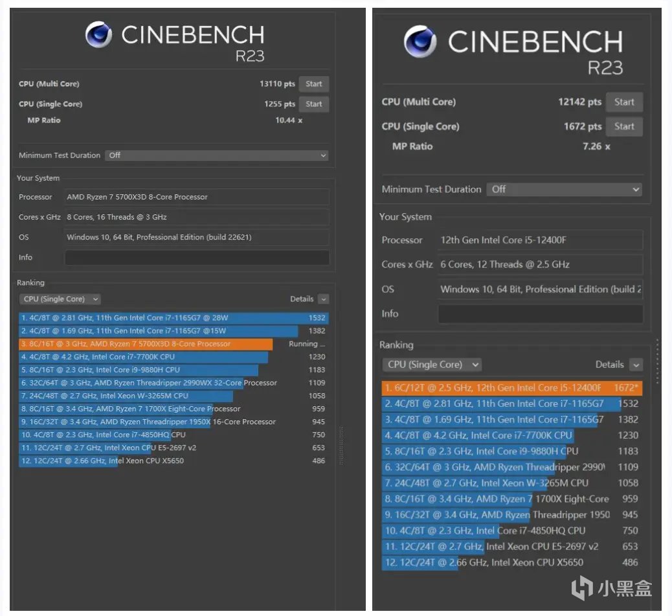The width and height of the screenshot is (672, 616).
Task: Click Cinebench logo sphere in left window
Action: (x=98, y=34)
